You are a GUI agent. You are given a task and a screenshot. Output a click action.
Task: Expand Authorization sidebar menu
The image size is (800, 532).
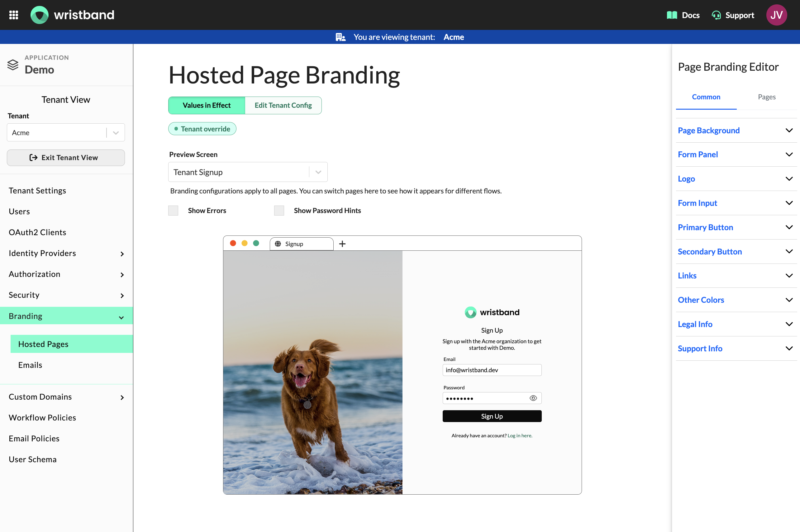tap(66, 274)
